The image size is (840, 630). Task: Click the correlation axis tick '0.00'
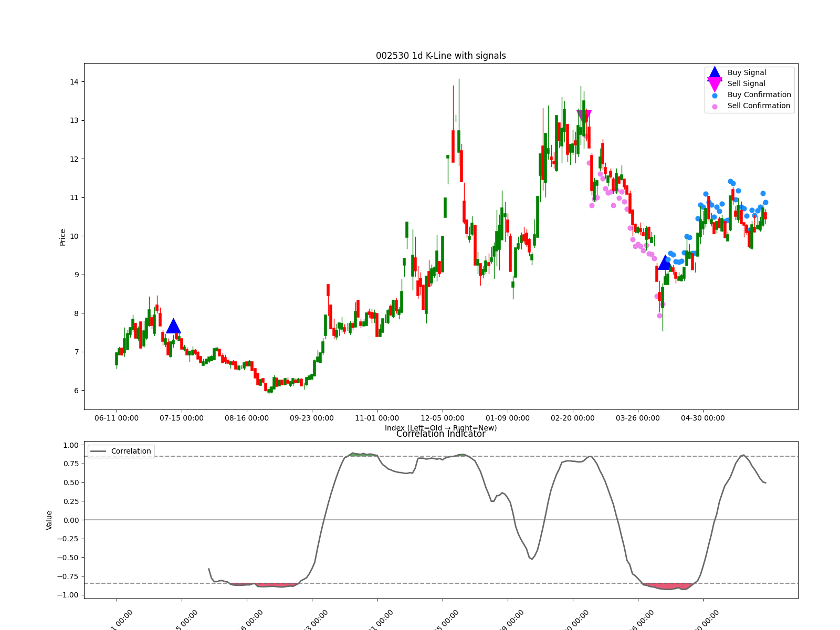(x=70, y=520)
